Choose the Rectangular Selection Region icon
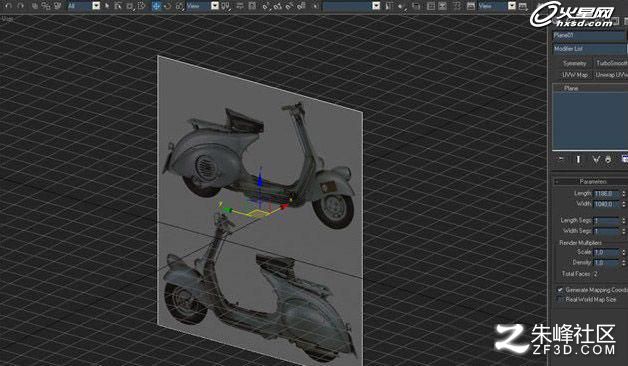Viewport: 628px width, 366px height. (x=129, y=6)
